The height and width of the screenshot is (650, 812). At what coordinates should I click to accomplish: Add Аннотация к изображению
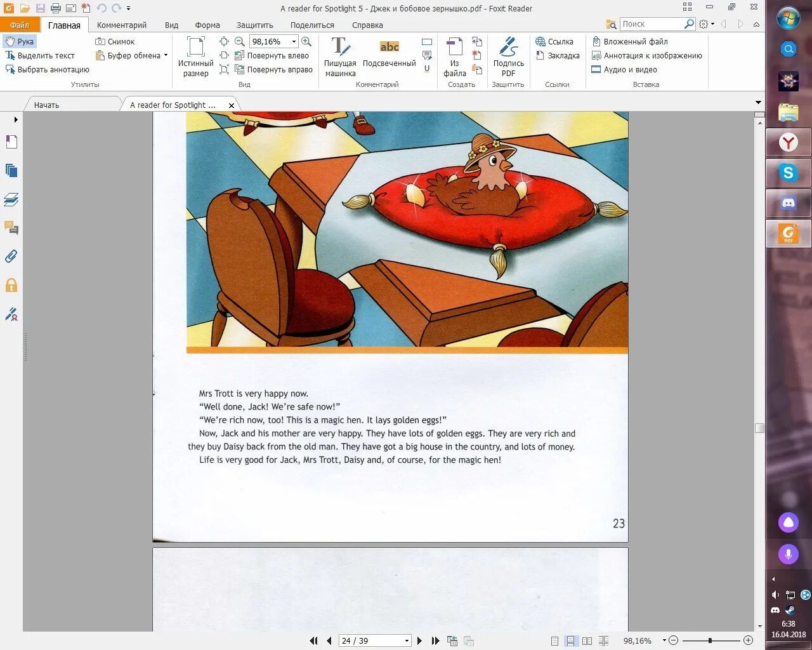(646, 55)
